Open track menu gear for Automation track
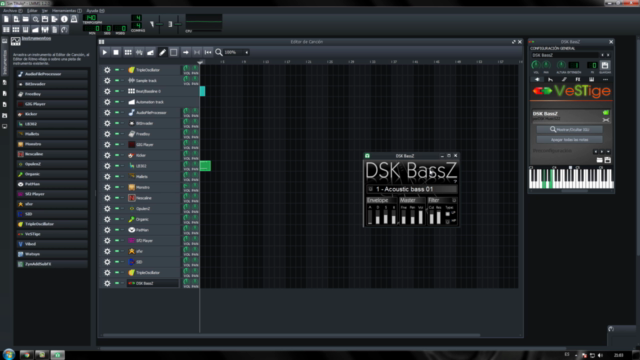640x360 pixels. point(107,102)
